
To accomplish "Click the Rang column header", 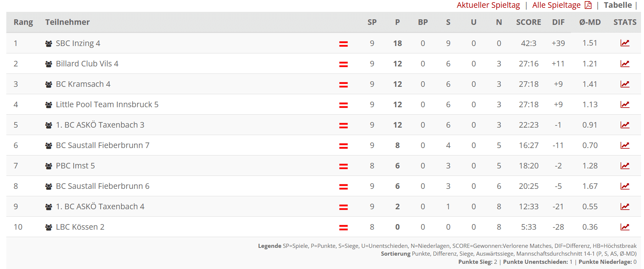I will (23, 22).
